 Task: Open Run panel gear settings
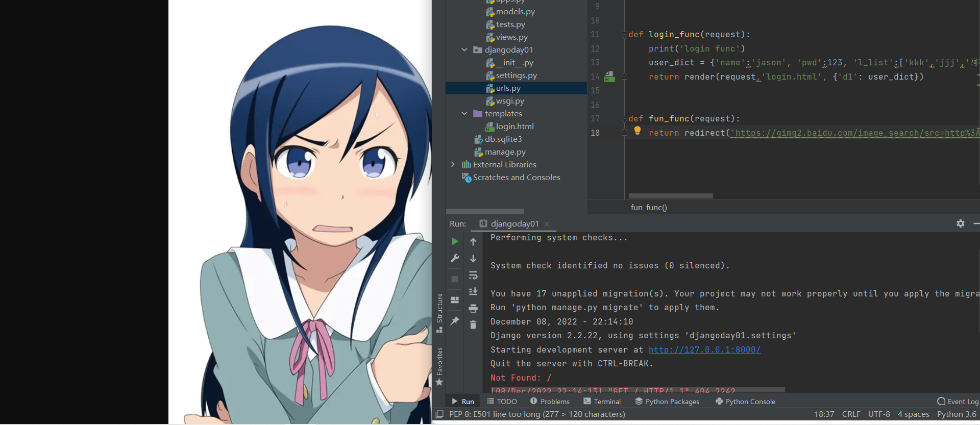(x=961, y=223)
